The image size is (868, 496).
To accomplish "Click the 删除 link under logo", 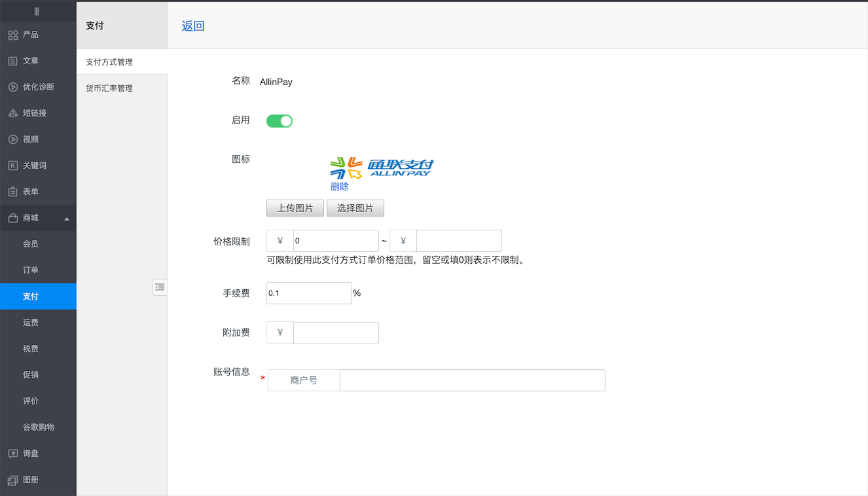I will pyautogui.click(x=340, y=186).
